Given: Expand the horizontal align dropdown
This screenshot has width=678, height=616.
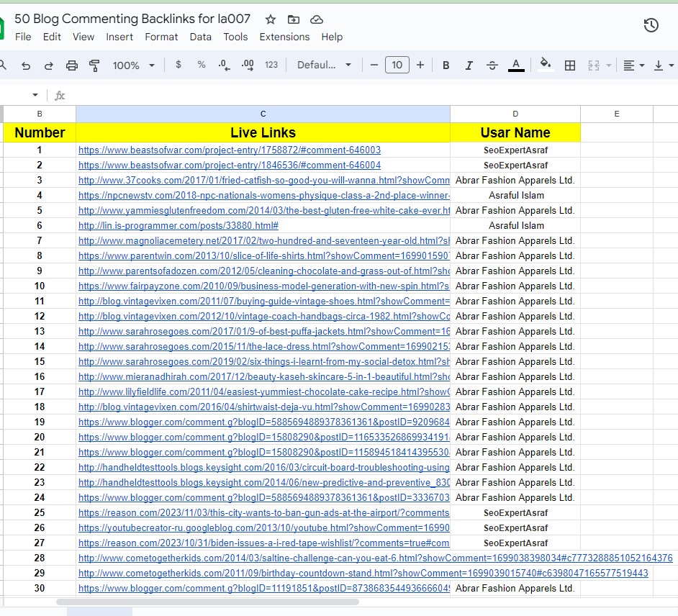Looking at the screenshot, I should coord(633,65).
